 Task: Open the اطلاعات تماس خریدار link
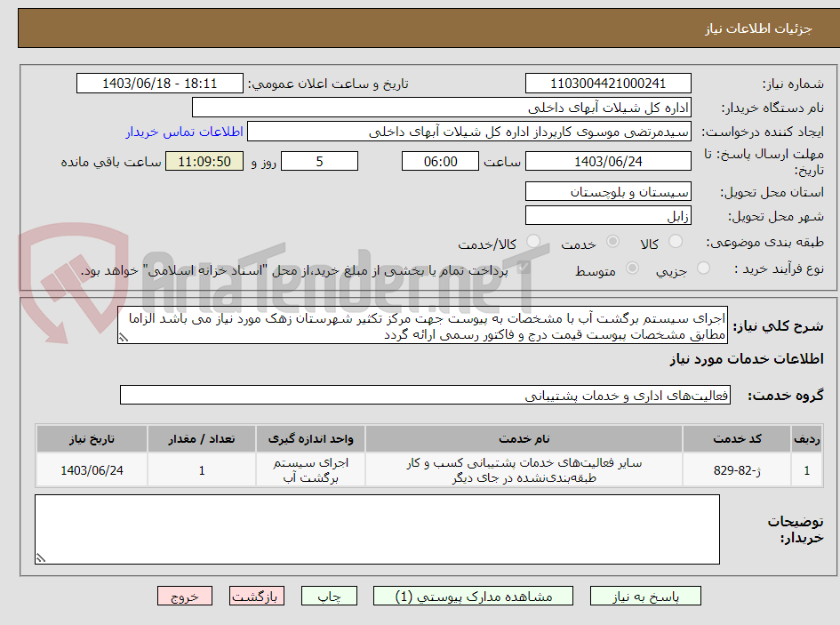coord(184,132)
